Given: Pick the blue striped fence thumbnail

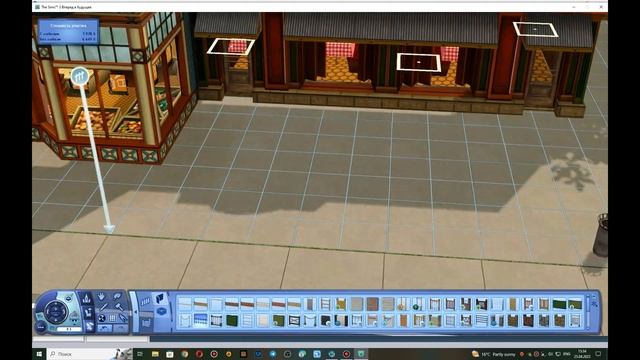Looking at the screenshot, I should point(200,320).
